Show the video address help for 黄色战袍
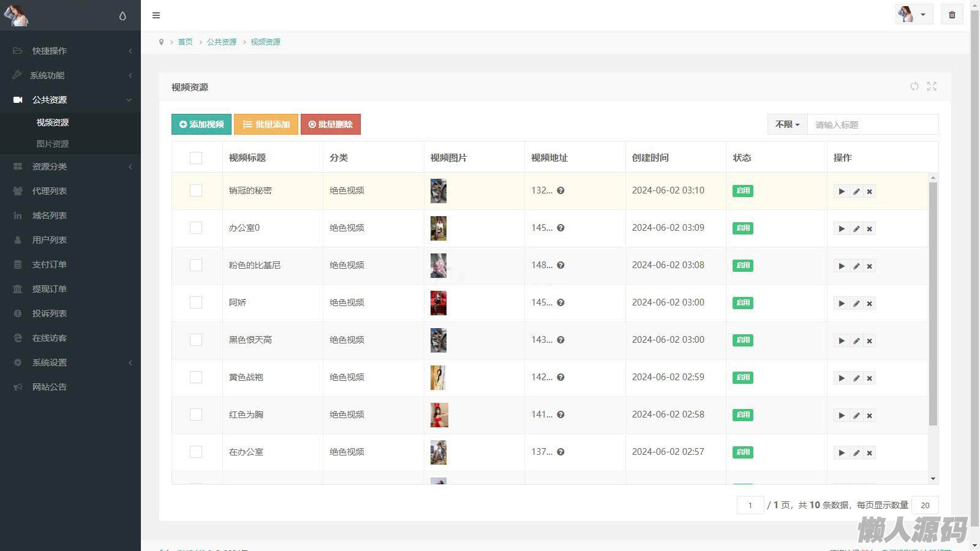This screenshot has width=980, height=551. pos(560,378)
